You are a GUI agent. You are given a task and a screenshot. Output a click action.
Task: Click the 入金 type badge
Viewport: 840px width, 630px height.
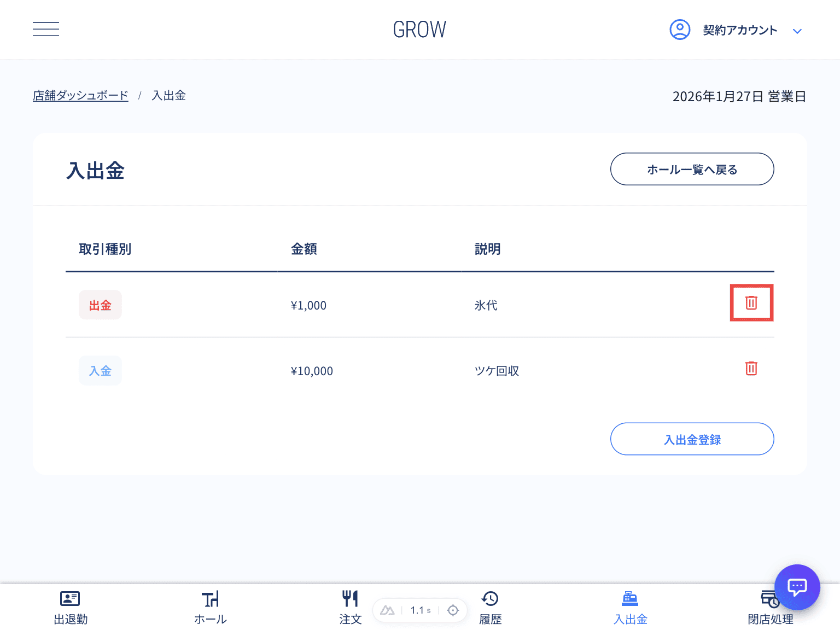pos(100,371)
